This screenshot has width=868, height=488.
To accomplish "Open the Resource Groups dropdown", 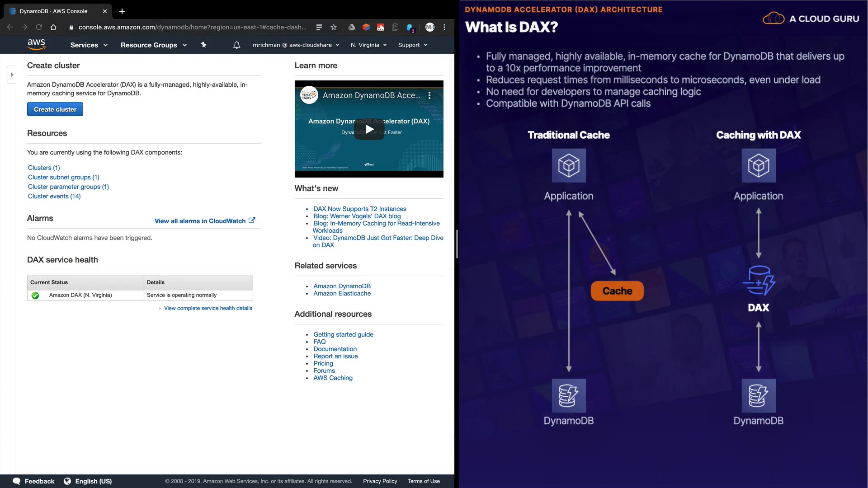I will [153, 45].
